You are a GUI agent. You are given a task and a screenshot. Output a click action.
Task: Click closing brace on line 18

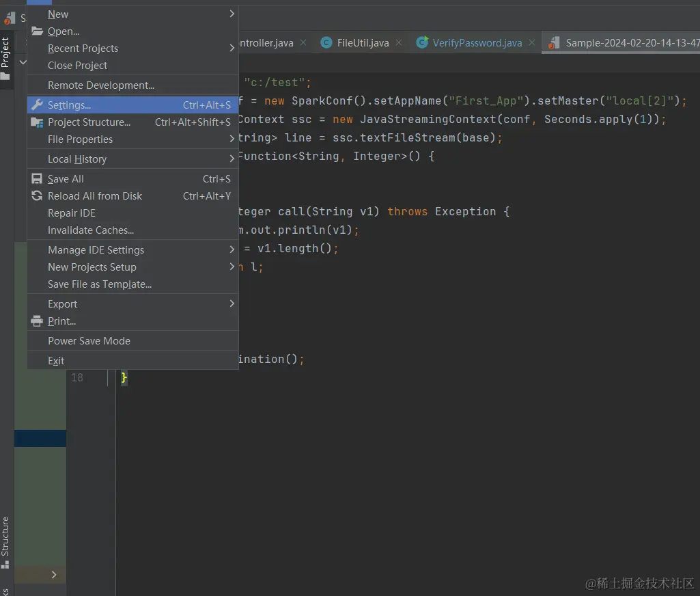(x=124, y=378)
